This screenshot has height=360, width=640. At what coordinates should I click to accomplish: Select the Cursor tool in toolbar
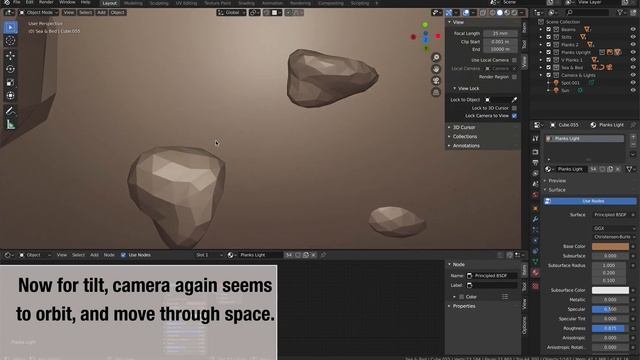[11, 41]
